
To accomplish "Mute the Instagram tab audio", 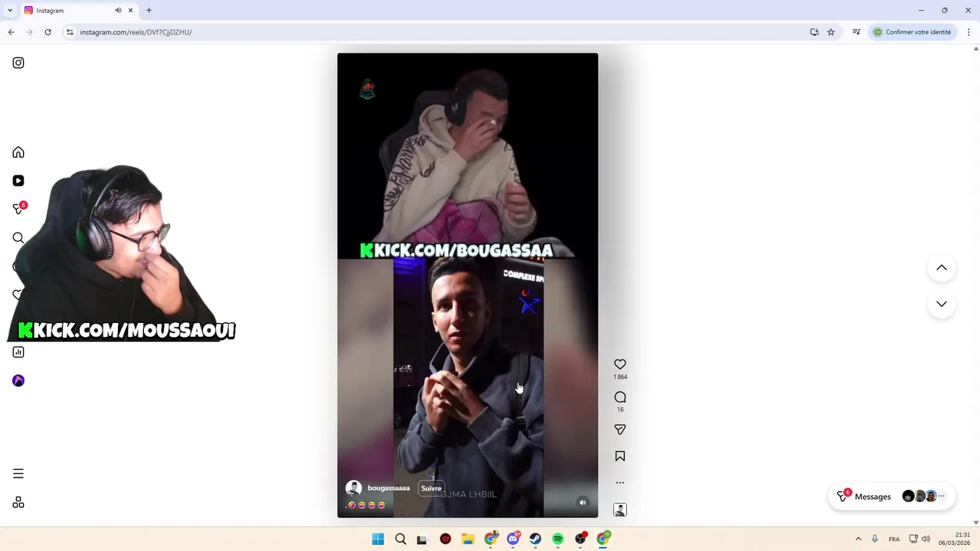I will (x=118, y=10).
